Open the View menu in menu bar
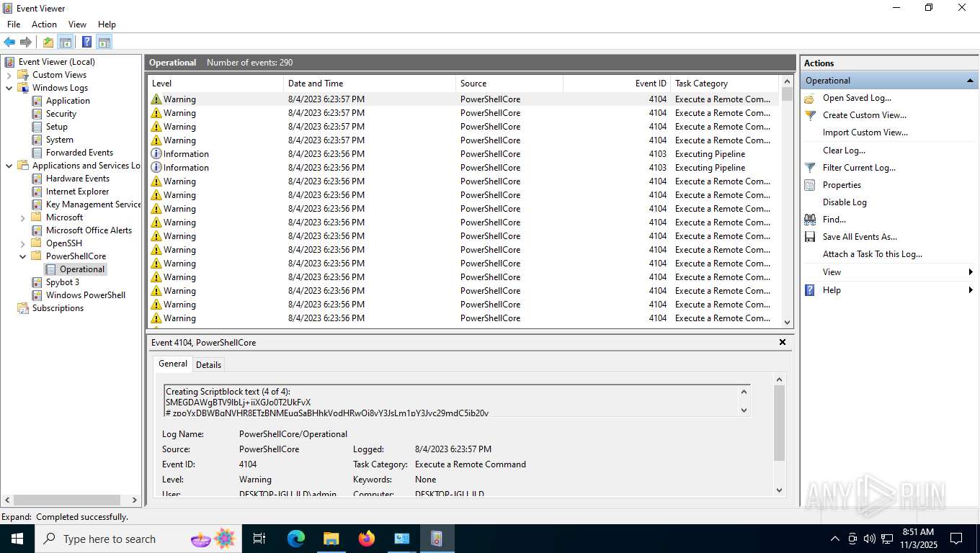The width and height of the screenshot is (980, 553). pyautogui.click(x=77, y=24)
